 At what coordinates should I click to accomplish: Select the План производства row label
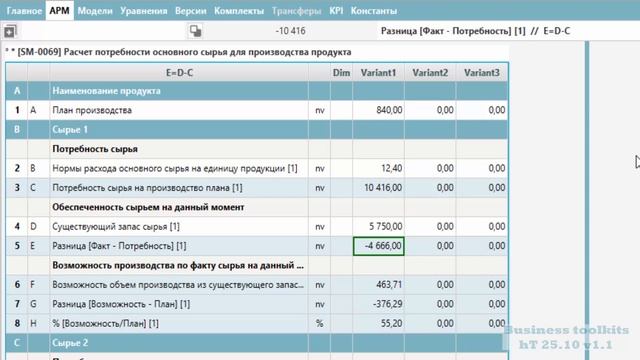[x=92, y=110]
